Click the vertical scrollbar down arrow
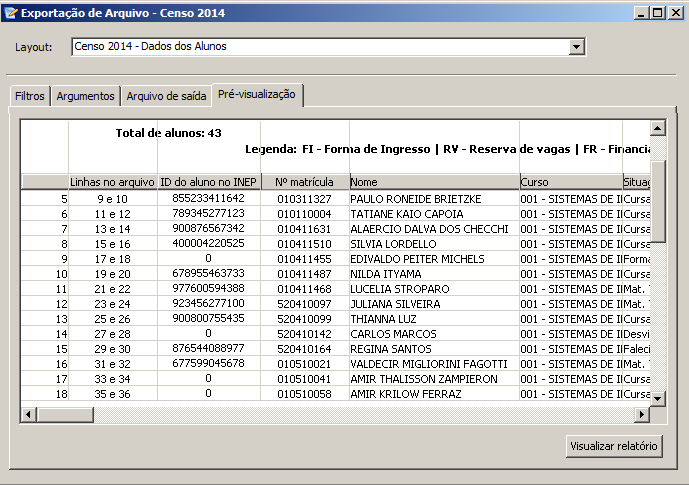 [657, 398]
